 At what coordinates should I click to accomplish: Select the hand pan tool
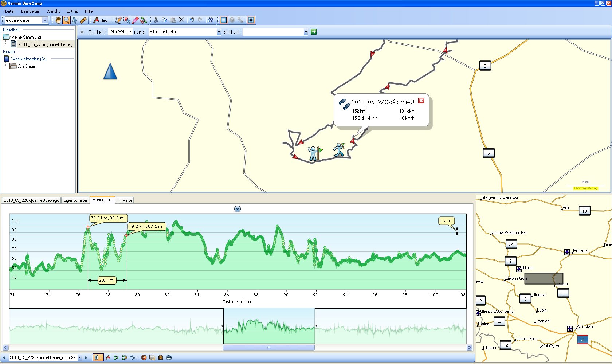pyautogui.click(x=58, y=20)
